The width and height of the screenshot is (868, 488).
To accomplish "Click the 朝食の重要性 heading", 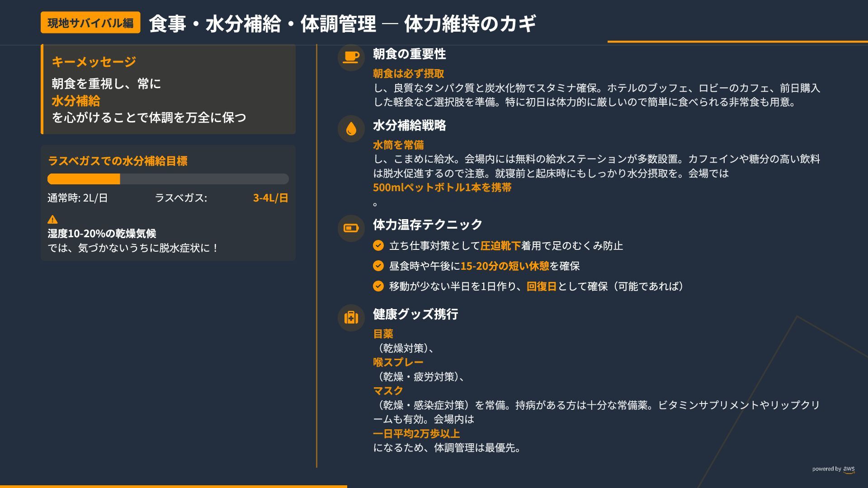I will coord(409,54).
